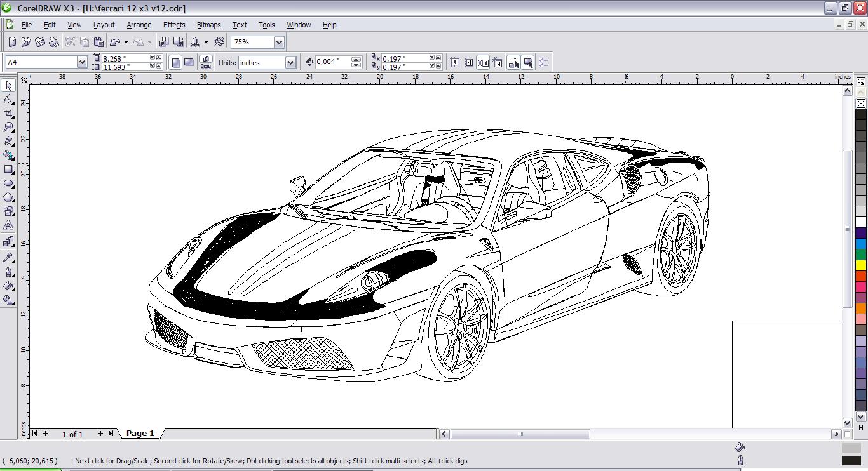Click the yellow swatch in color palette
Screen dimensions: 868x471
(x=861, y=265)
